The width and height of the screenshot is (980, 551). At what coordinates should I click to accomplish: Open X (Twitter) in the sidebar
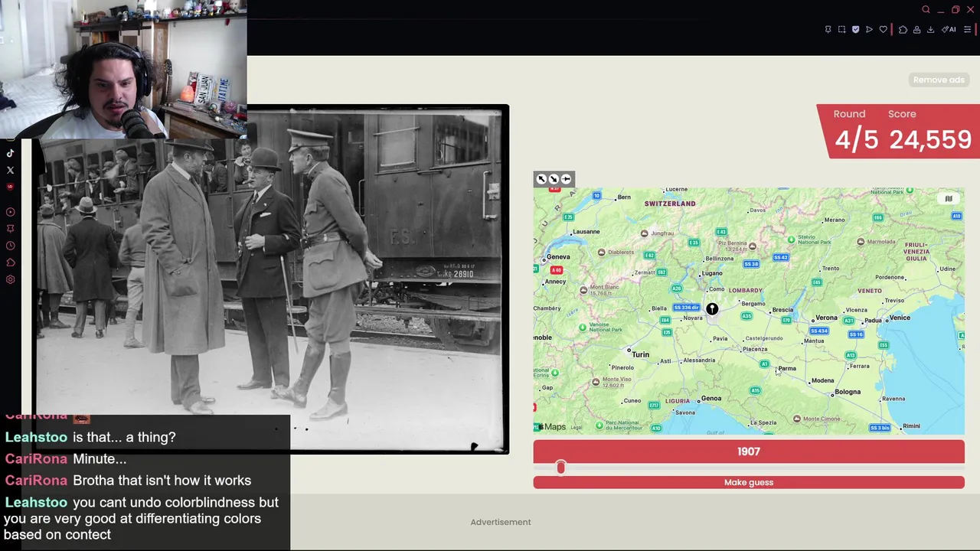10,170
